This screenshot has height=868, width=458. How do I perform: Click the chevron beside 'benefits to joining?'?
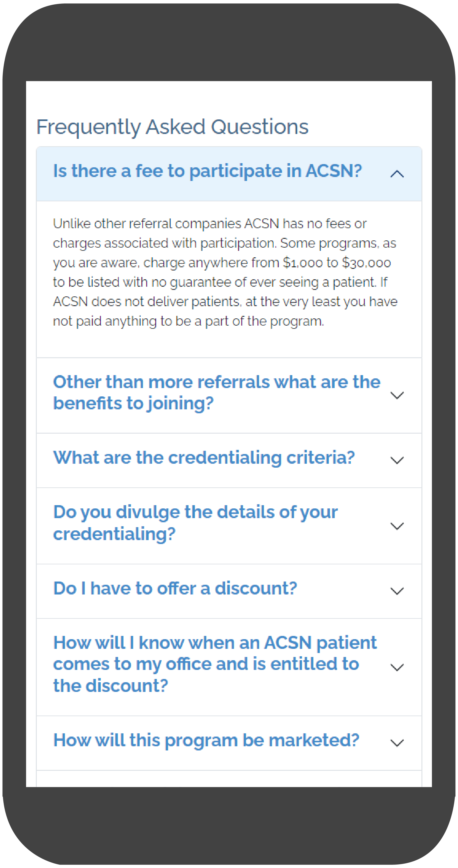coord(397,395)
